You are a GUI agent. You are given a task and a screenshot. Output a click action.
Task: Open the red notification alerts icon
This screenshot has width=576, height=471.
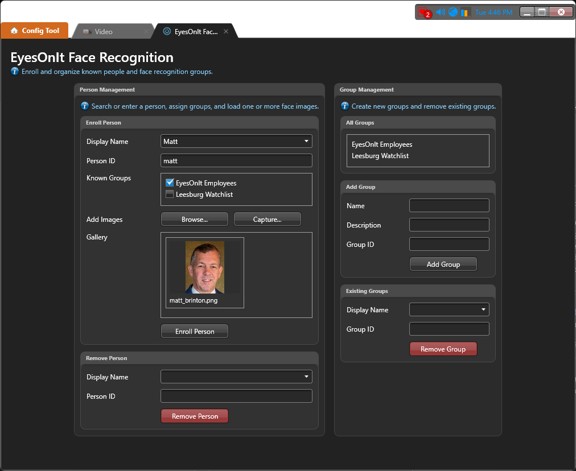(x=425, y=12)
